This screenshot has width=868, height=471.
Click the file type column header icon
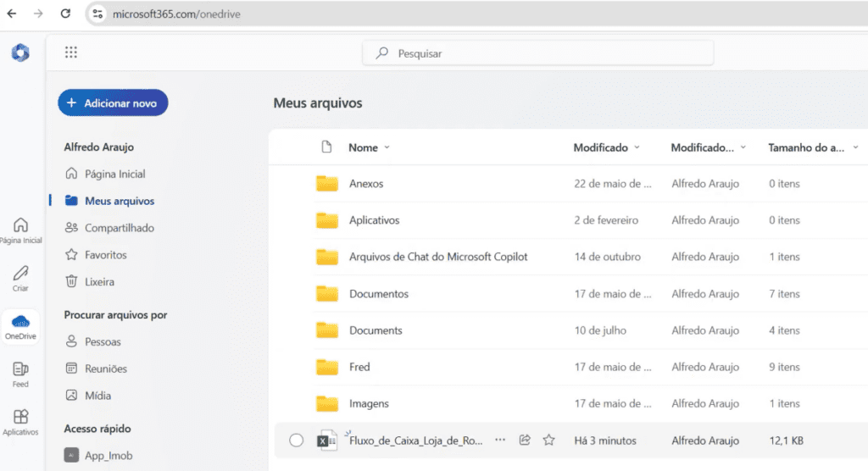coord(326,147)
